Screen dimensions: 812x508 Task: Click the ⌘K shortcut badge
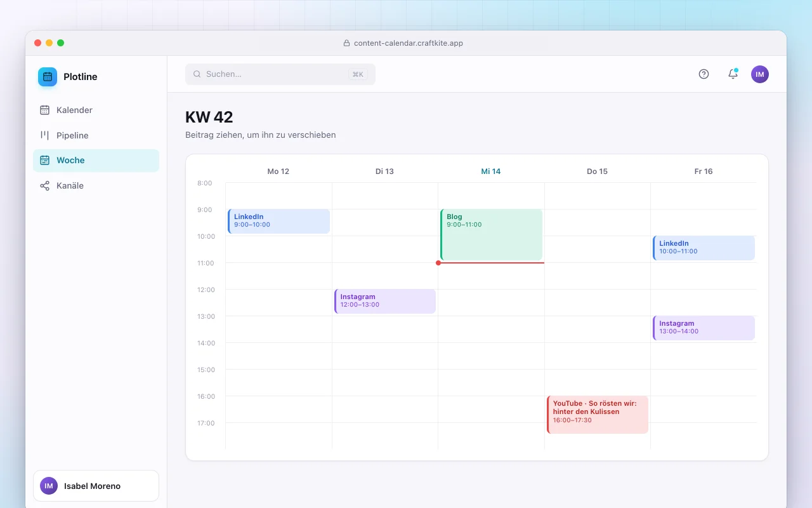coord(358,74)
